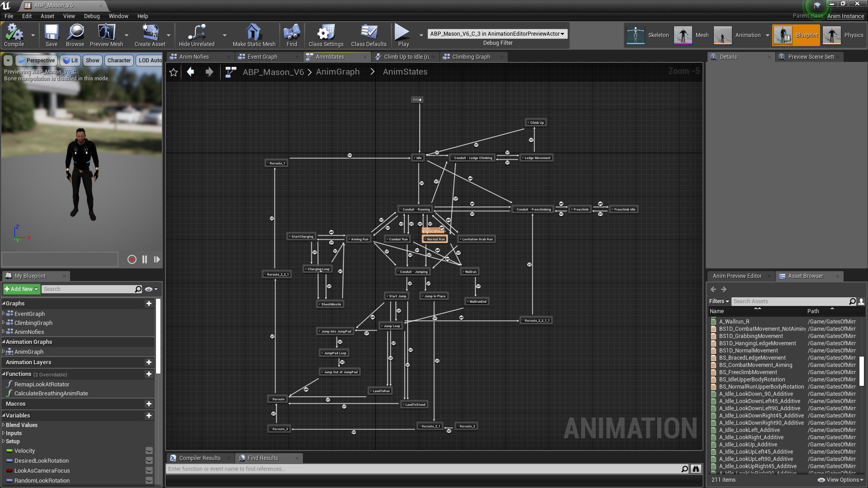868x488 pixels.
Task: Toggle the DesiredLookRotation variable visibility eye
Action: click(x=149, y=461)
